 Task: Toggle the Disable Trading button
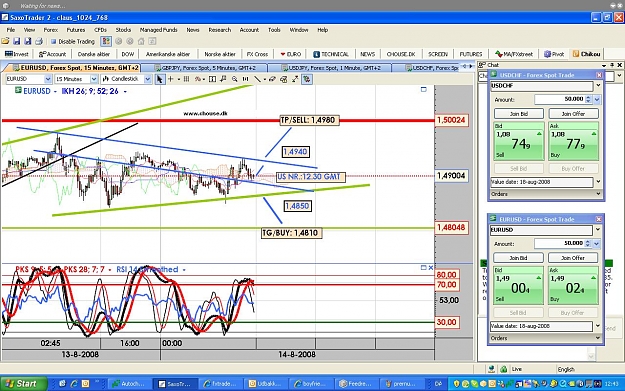(72, 41)
